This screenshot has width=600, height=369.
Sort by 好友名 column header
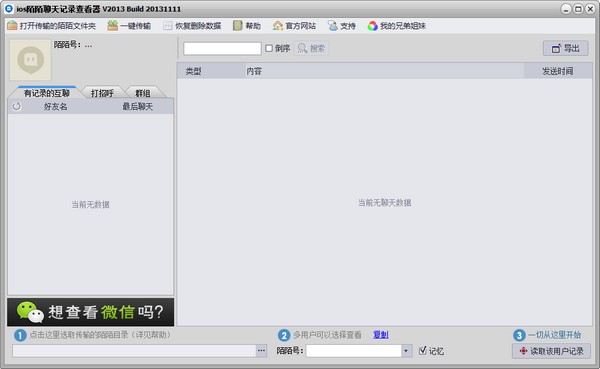click(55, 106)
